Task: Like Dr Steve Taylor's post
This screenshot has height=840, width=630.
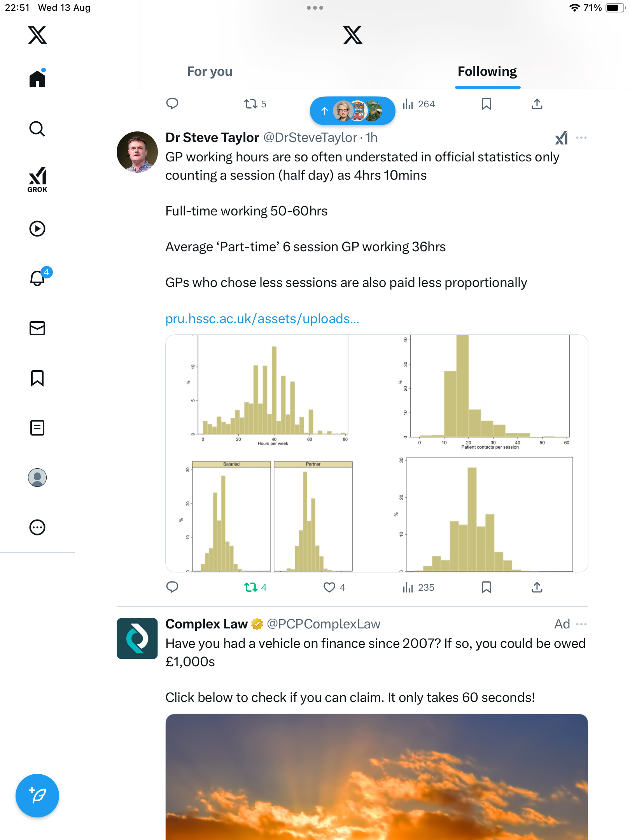Action: click(329, 587)
